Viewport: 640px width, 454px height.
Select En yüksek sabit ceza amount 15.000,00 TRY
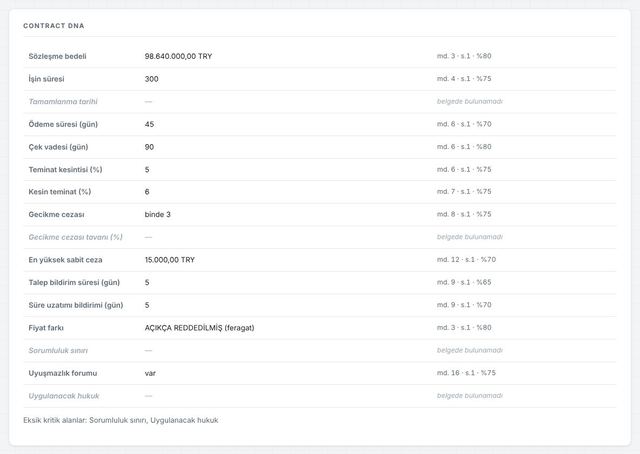coord(170,260)
